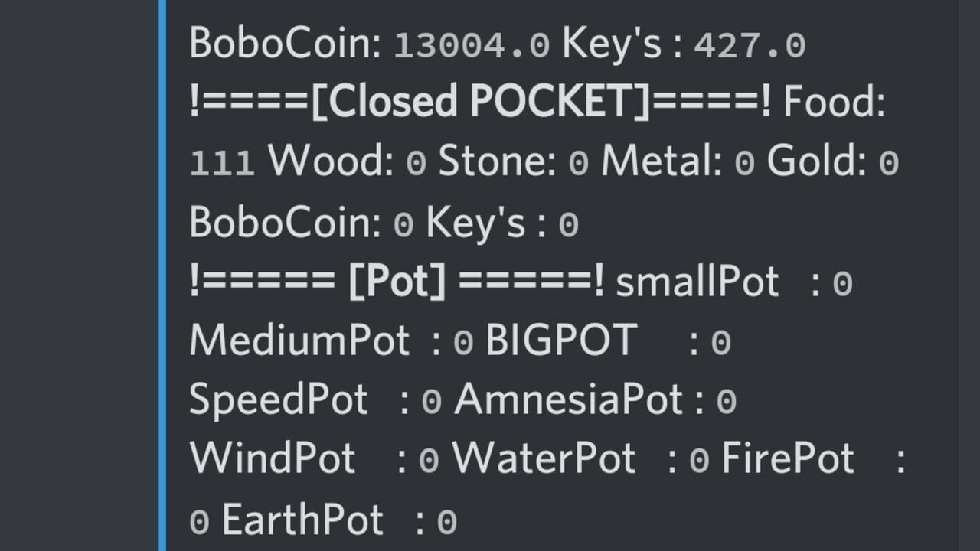
Task: Click the smallPot label
Action: (697, 282)
